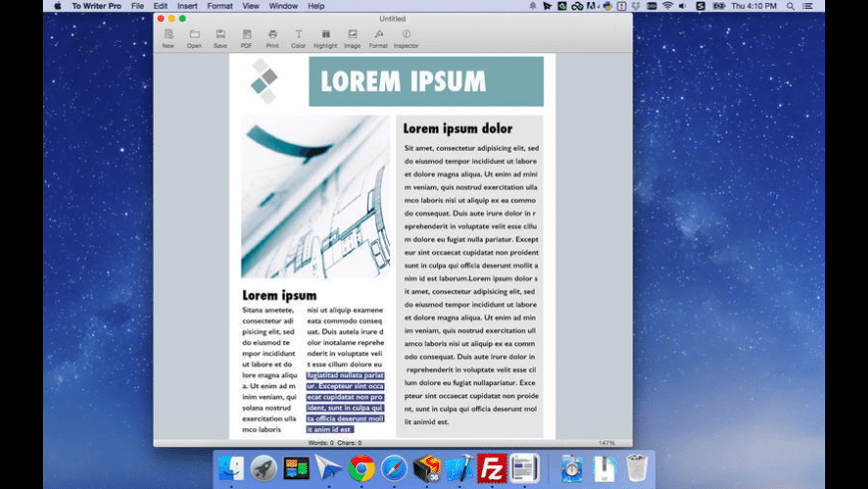
Task: Export using the PDF toolbar icon
Action: click(x=246, y=38)
